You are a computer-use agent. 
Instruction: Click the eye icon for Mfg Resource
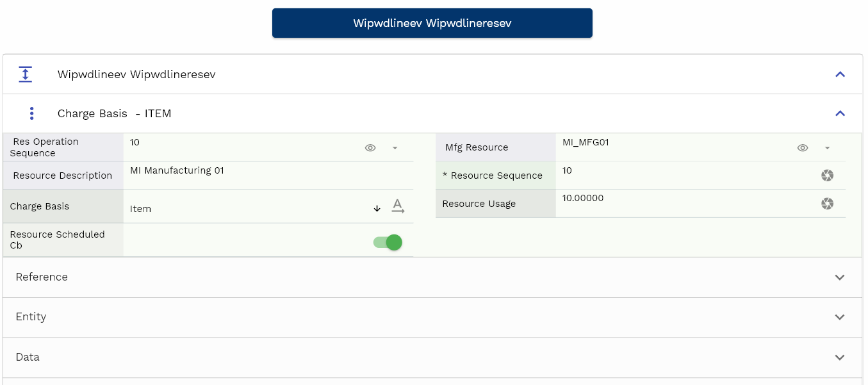click(803, 148)
